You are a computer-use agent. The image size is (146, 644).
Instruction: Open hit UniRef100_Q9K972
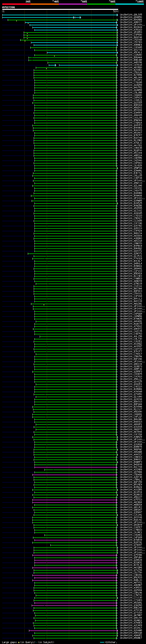point(131,329)
